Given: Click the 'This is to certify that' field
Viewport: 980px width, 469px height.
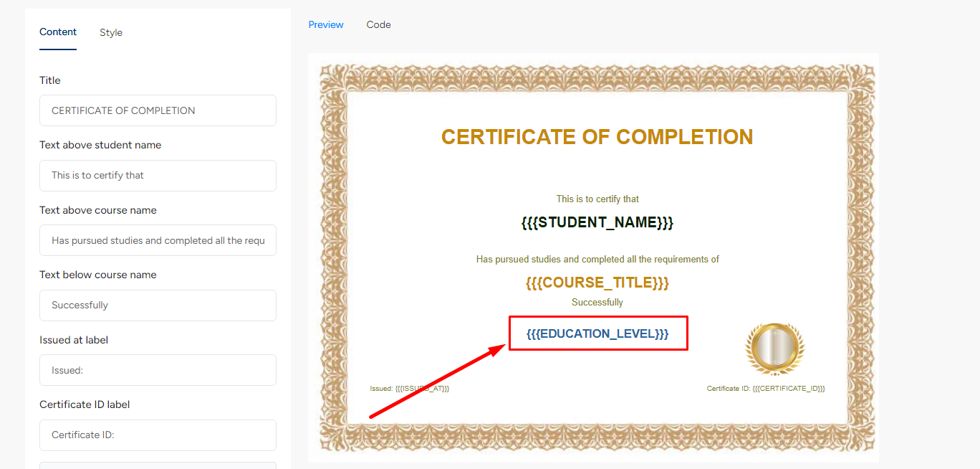Looking at the screenshot, I should [158, 175].
